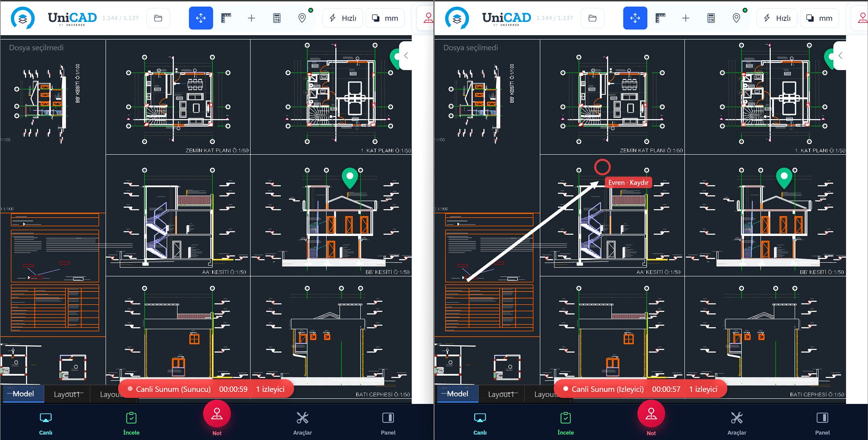Click plus add icon in right window toolbar
This screenshot has width=868, height=440.
pos(686,18)
